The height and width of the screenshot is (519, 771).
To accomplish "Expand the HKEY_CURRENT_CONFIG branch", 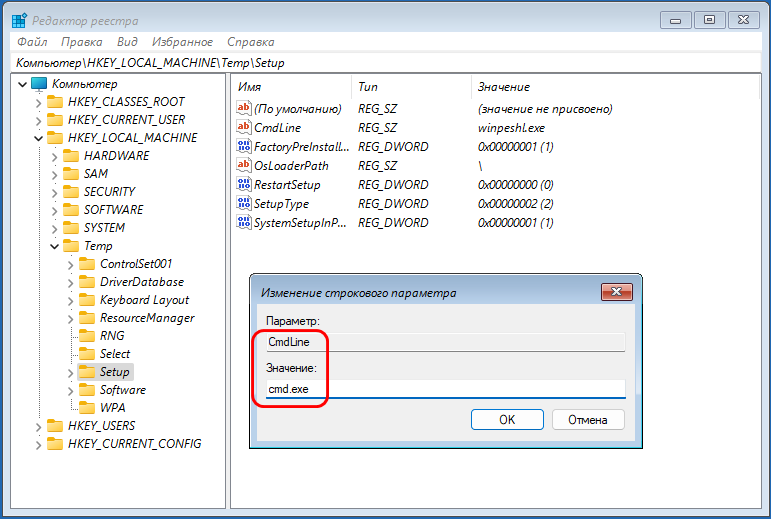I will [38, 445].
